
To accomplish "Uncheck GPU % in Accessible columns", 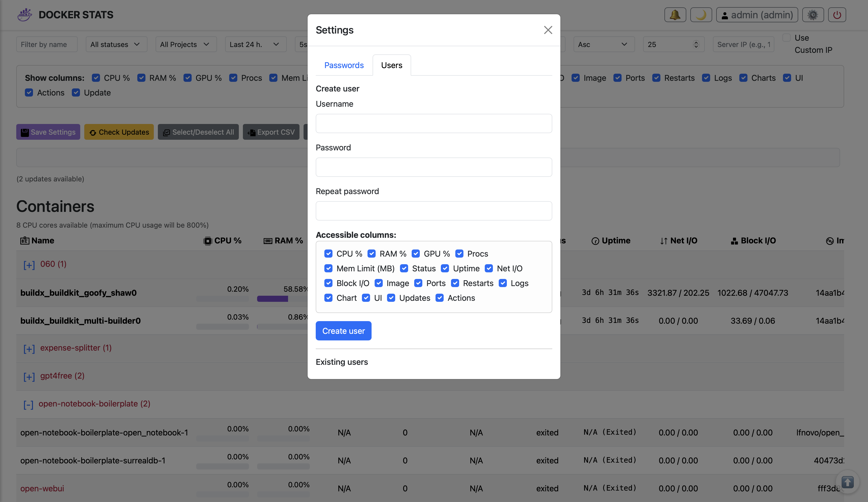I will (x=416, y=254).
